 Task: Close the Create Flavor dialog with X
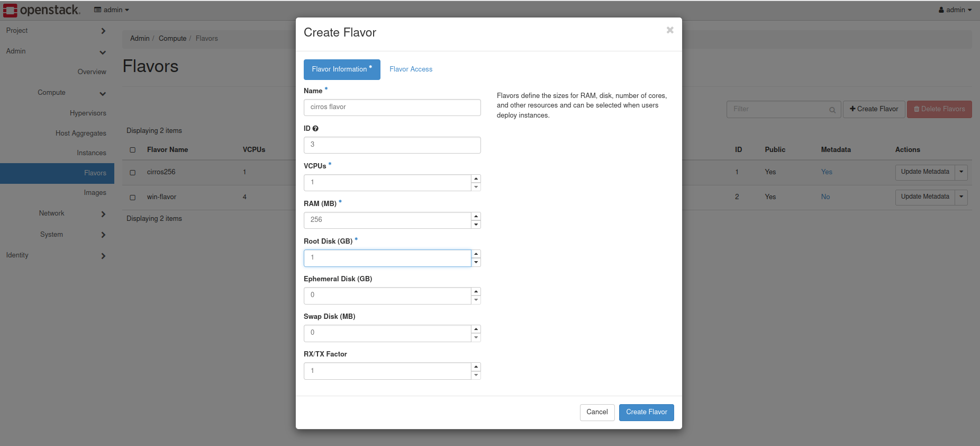(x=670, y=30)
